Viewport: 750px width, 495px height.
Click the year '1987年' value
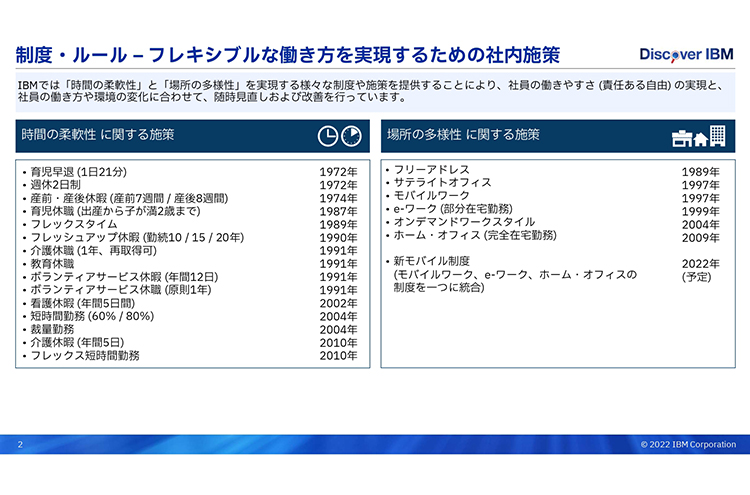click(338, 211)
